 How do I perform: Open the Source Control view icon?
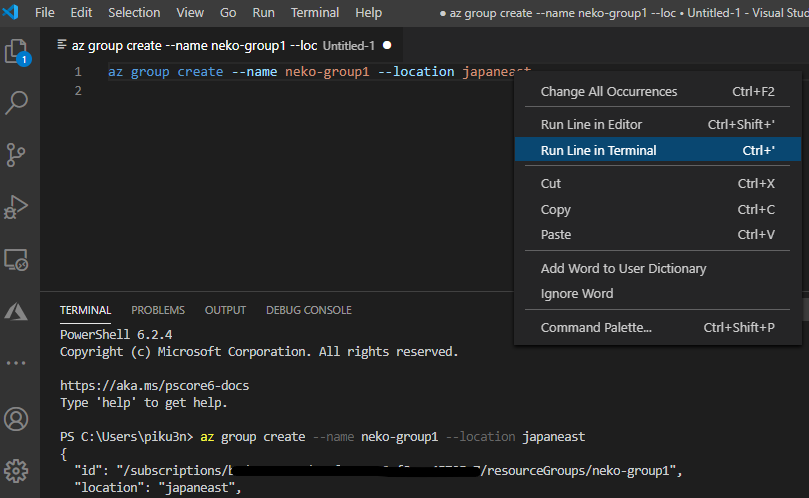[x=16, y=155]
